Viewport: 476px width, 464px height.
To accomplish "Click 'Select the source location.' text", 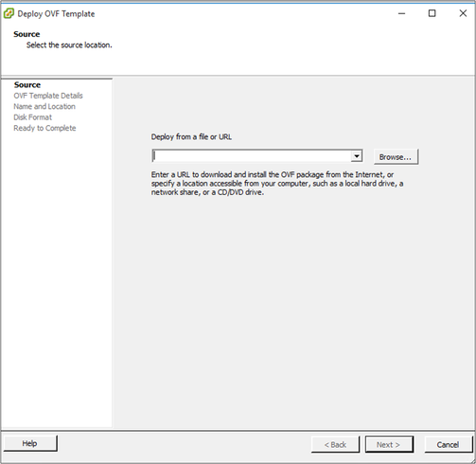I will [x=69, y=45].
